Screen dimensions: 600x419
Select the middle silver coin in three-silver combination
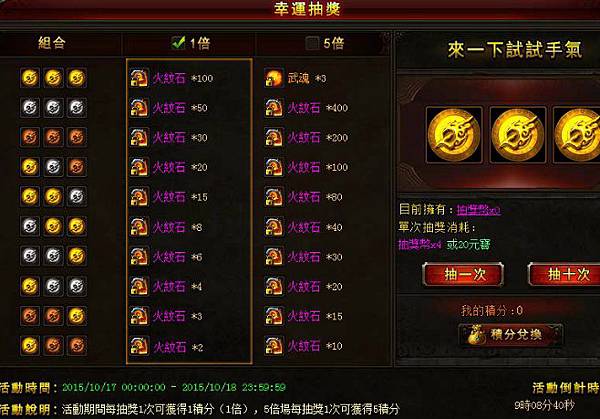click(53, 108)
